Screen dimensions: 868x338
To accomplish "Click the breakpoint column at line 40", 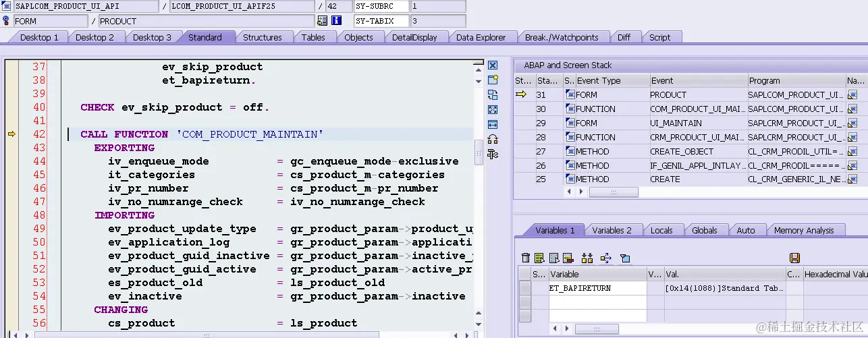I will (11, 107).
